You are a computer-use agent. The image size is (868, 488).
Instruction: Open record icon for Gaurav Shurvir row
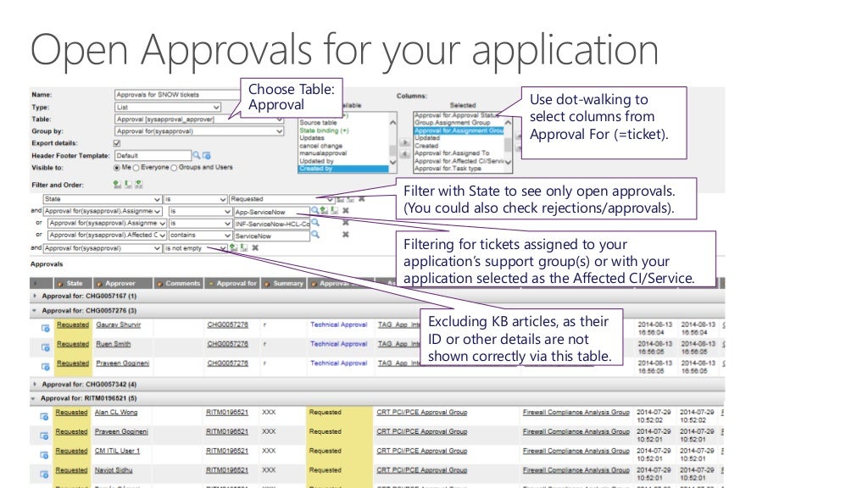46,328
